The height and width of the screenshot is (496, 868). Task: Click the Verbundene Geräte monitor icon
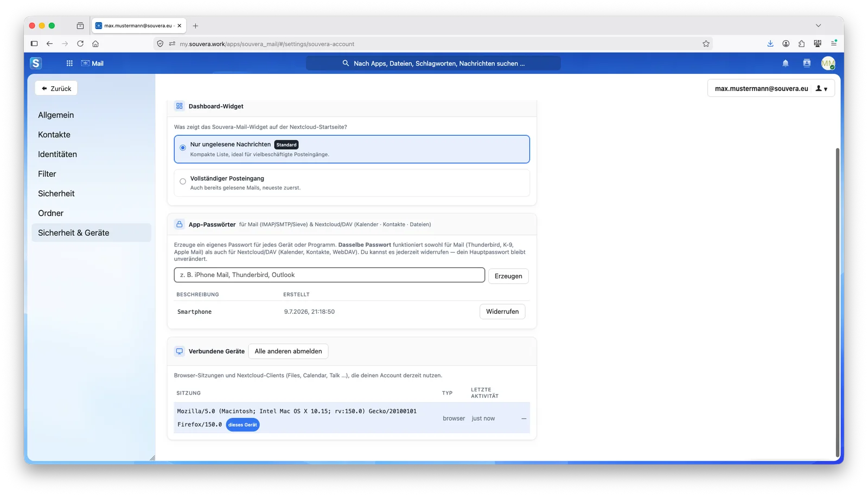(180, 351)
